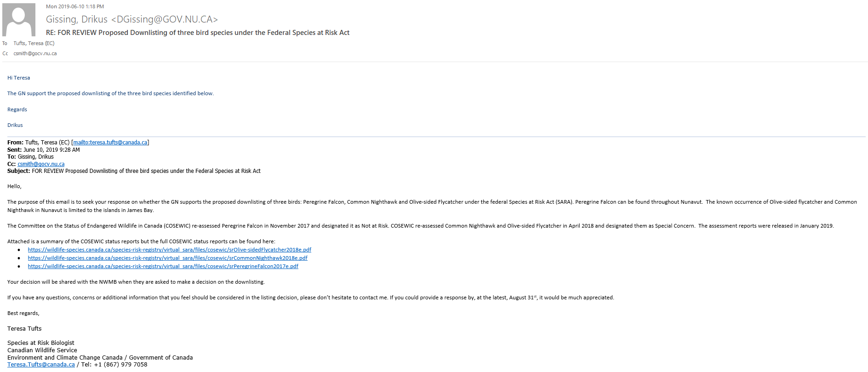Select To recipient Tufts, Teresa (EC)

pyautogui.click(x=34, y=43)
